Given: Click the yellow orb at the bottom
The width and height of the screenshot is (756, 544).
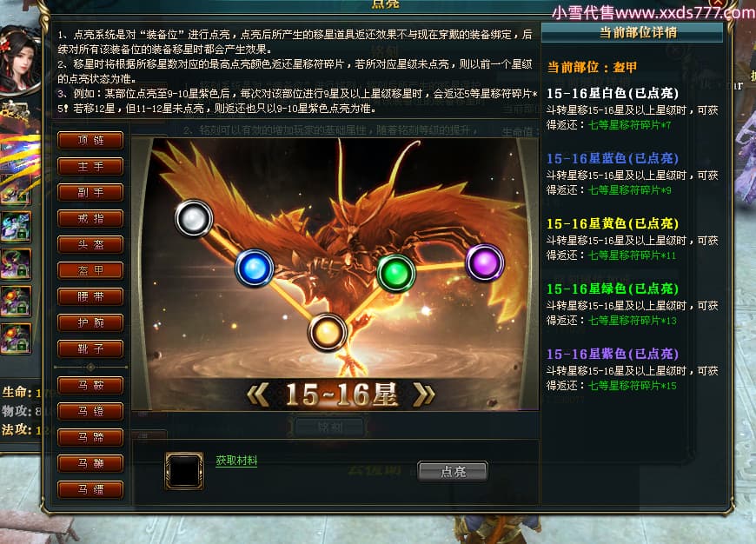Looking at the screenshot, I should tap(328, 332).
